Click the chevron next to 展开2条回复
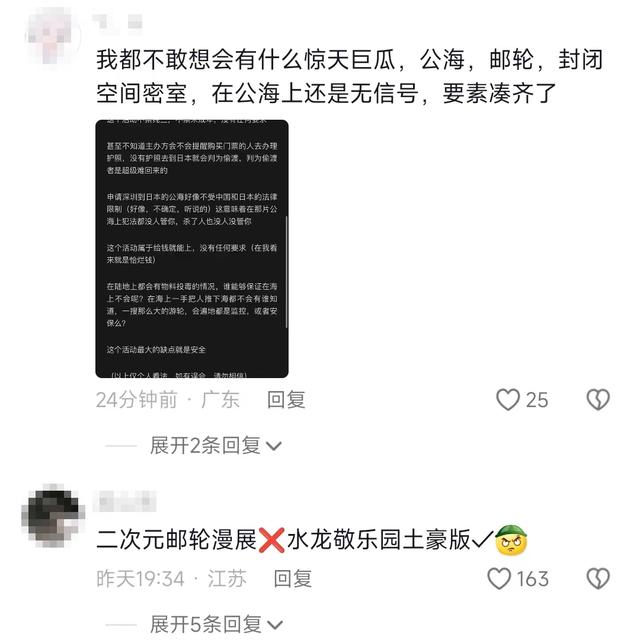The width and height of the screenshot is (640, 643). (x=273, y=446)
